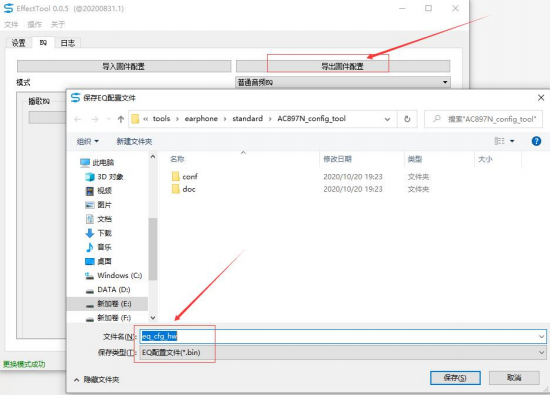Click the file name input eq_cfg_hw
The height and width of the screenshot is (395, 550).
point(343,336)
